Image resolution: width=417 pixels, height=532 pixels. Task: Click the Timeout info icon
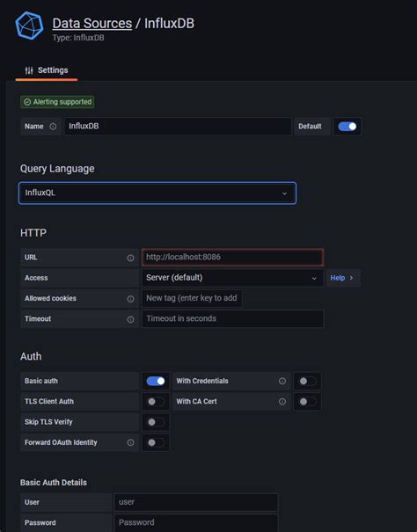pos(130,319)
